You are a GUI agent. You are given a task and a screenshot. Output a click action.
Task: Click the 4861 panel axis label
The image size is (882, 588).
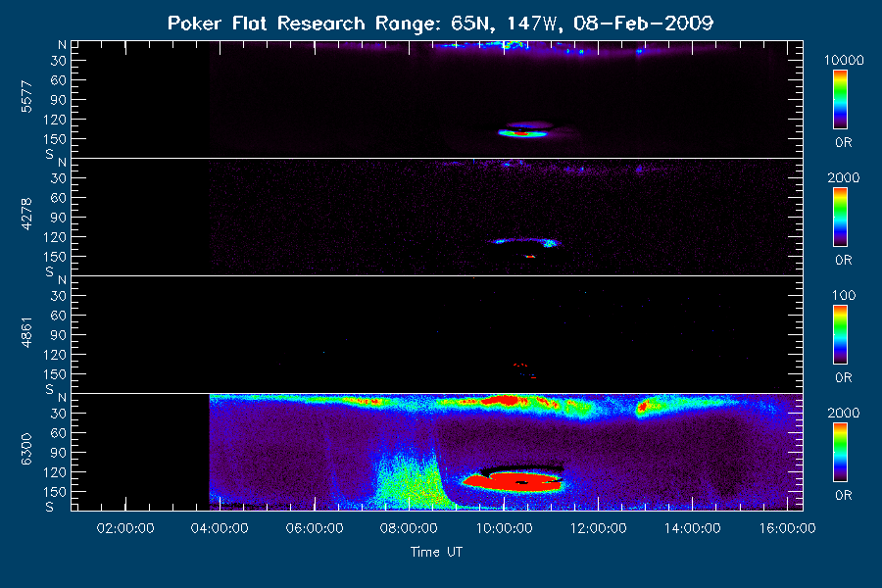(x=26, y=332)
